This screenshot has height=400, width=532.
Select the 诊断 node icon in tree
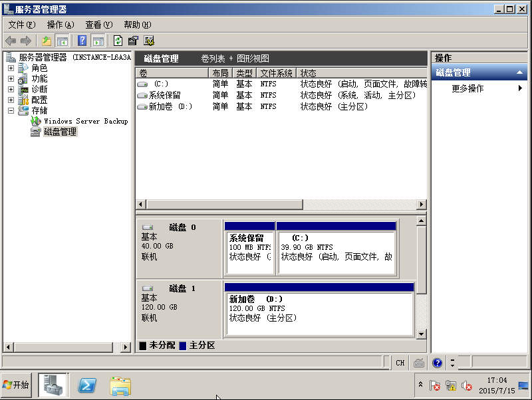pos(23,90)
